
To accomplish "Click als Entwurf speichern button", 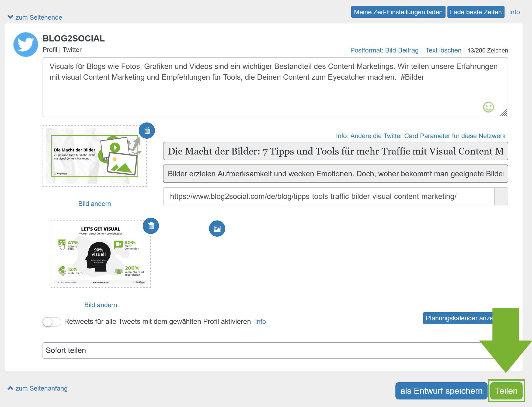I will pos(441,391).
